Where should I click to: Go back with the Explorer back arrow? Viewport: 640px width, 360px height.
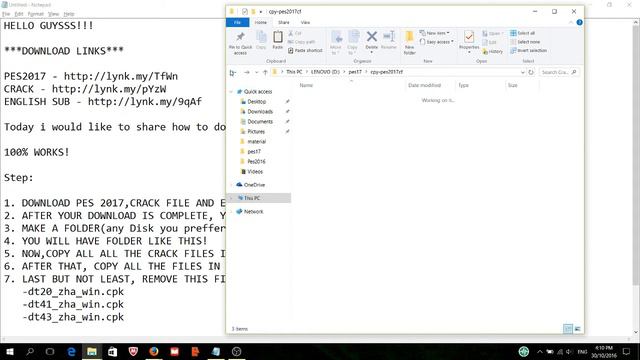click(x=233, y=72)
